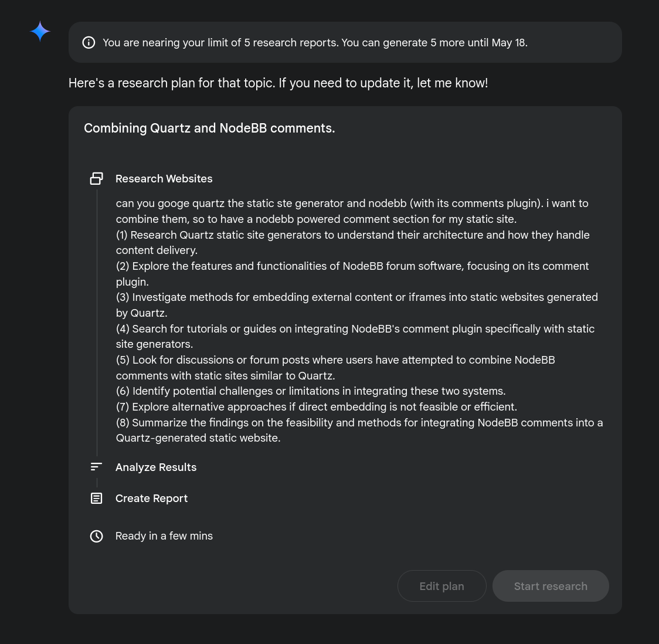659x644 pixels.
Task: Click the Create Report document icon
Action: pos(97,499)
